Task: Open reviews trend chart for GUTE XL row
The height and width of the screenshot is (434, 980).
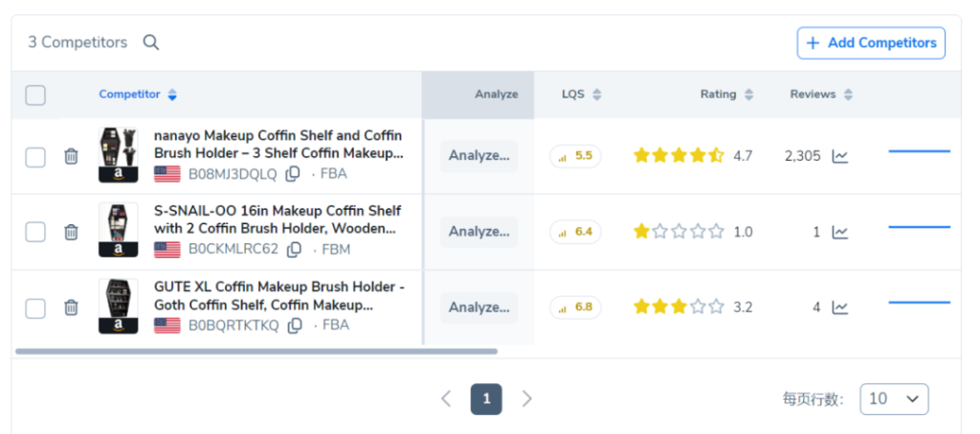Action: (839, 308)
